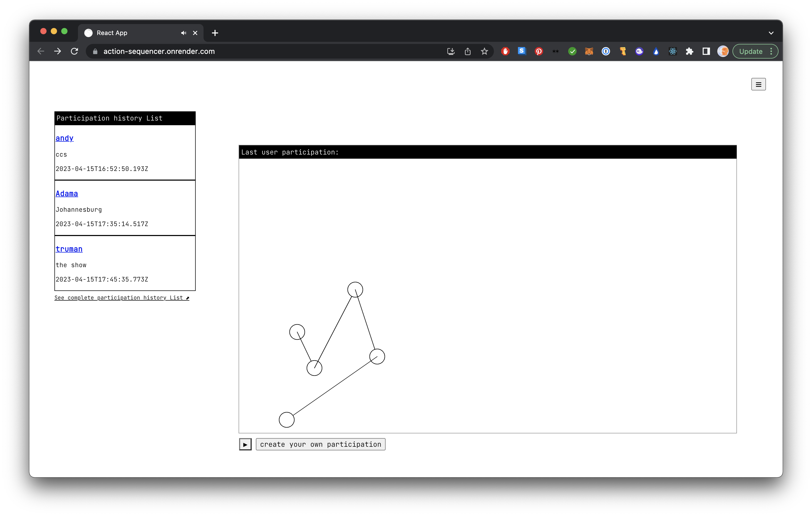
Task: Close the React App tab
Action: click(195, 33)
